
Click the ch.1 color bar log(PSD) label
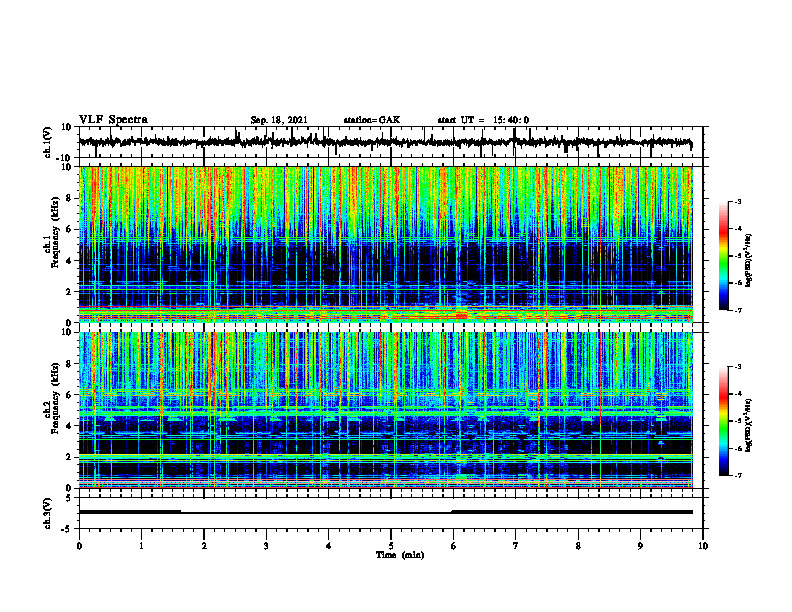[749, 260]
